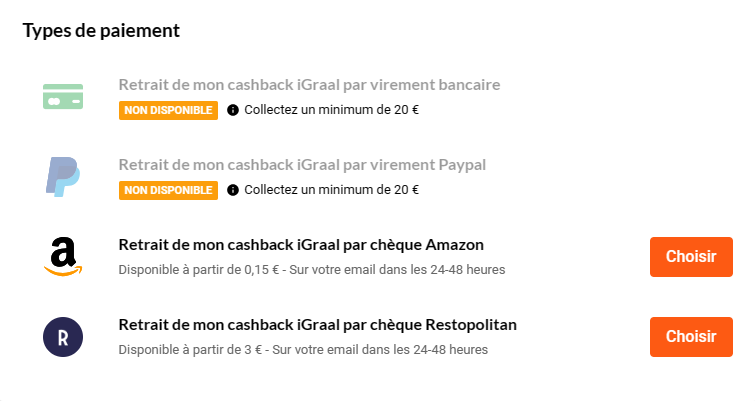Click the 'Types de paiement' heading
The height and width of the screenshot is (401, 755).
pyautogui.click(x=101, y=30)
